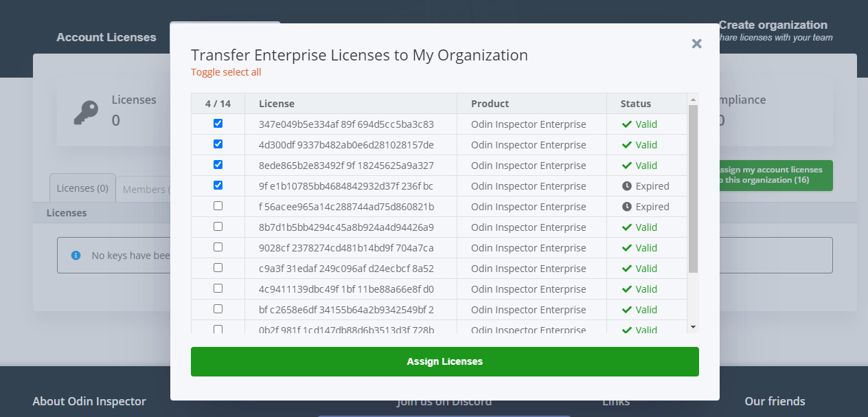Viewport: 868px width, 417px height.
Task: Click the Product column header
Action: pos(490,104)
